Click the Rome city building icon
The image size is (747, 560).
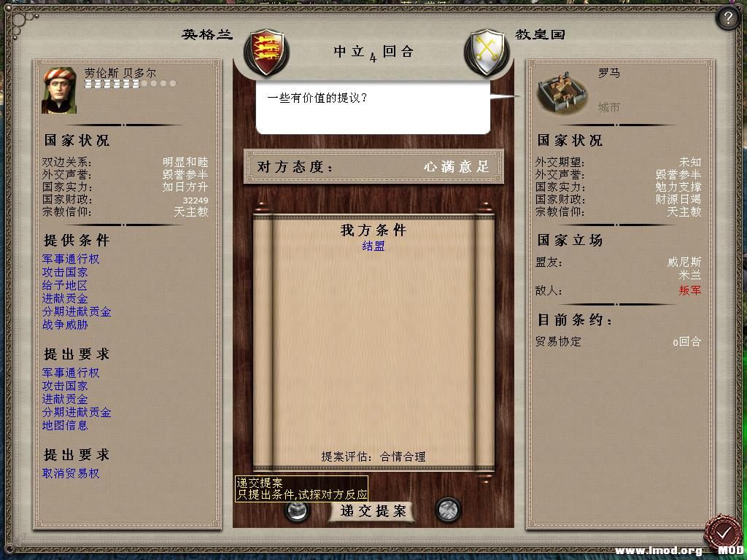[x=562, y=92]
